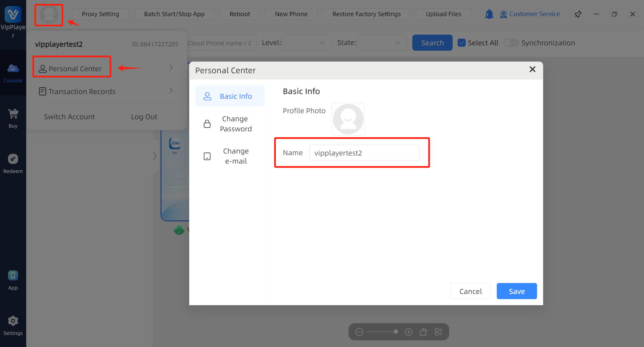Viewport: 644px width, 347px height.
Task: Click the Save button
Action: coord(516,291)
